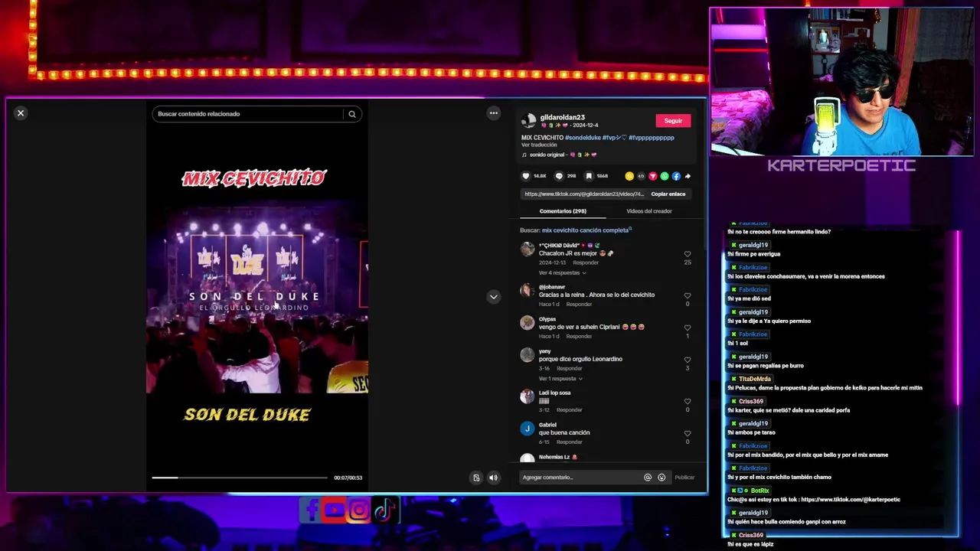The image size is (980, 551).
Task: Focus Agregar comentario input field
Action: 582,478
